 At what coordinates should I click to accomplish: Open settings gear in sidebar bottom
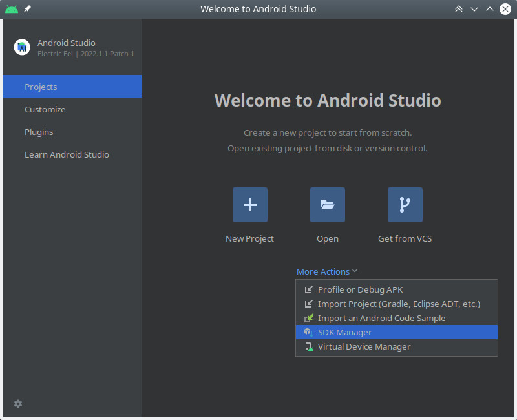point(18,403)
